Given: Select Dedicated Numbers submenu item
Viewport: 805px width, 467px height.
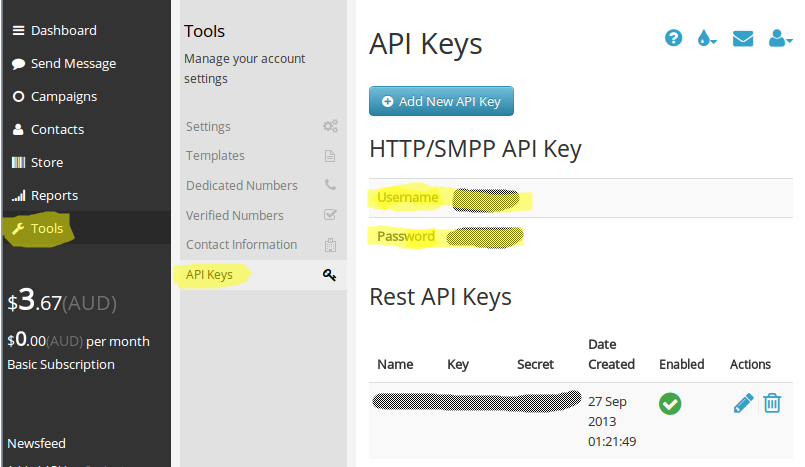Looking at the screenshot, I should coord(241,185).
